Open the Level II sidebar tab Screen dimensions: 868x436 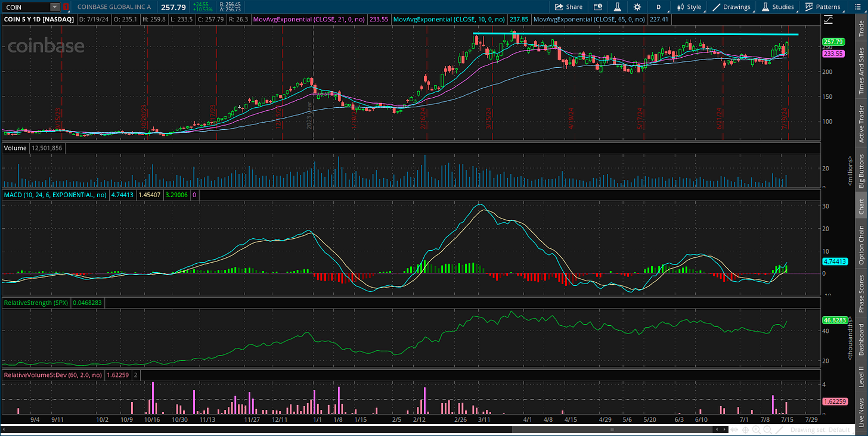coord(861,377)
